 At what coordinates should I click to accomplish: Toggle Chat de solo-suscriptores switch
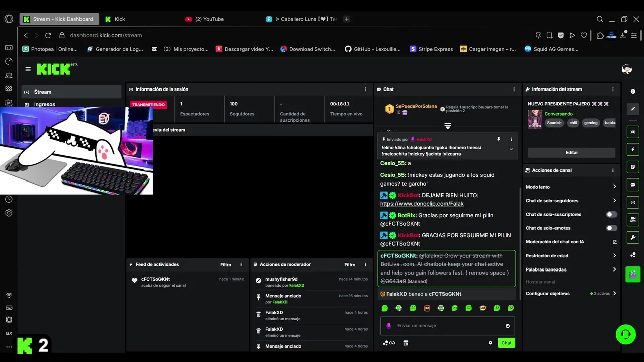(611, 214)
